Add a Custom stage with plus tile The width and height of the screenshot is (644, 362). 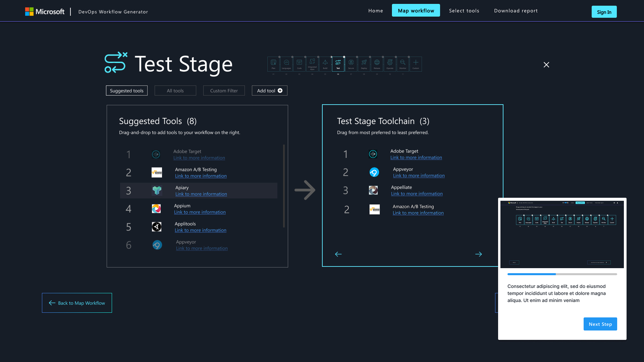[x=416, y=64]
